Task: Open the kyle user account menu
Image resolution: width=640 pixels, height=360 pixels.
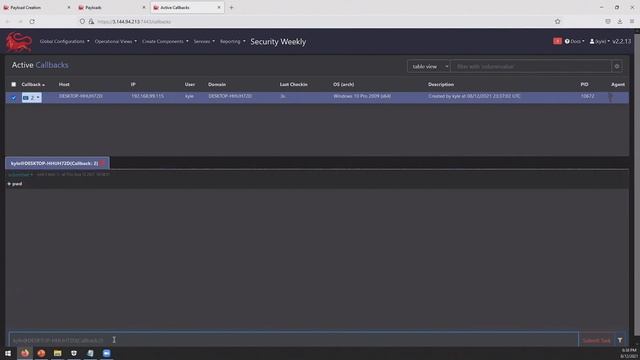Action: (x=600, y=41)
